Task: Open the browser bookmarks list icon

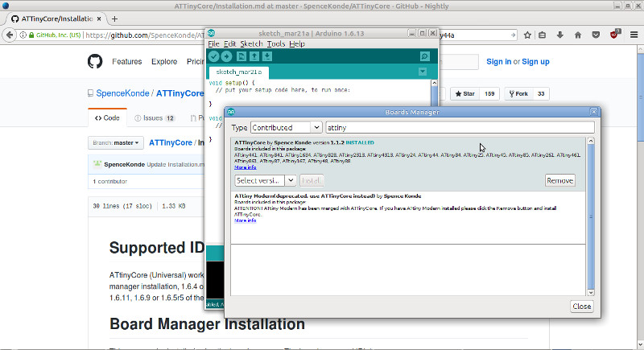Action: 542,35
